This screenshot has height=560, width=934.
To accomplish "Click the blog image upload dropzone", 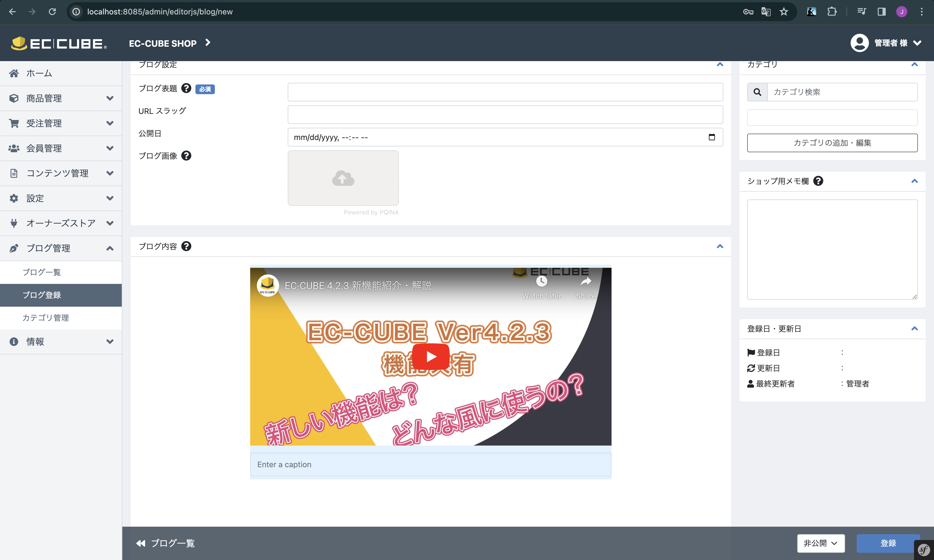I will [x=343, y=178].
